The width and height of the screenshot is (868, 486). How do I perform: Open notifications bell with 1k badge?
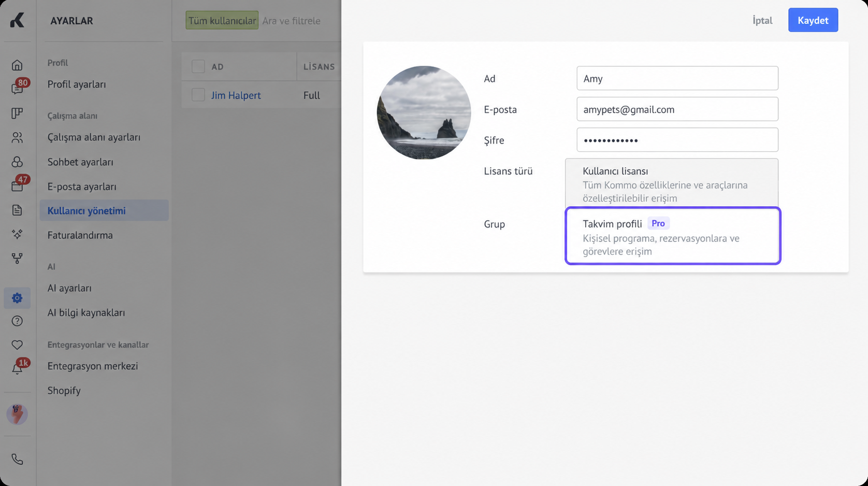17,368
